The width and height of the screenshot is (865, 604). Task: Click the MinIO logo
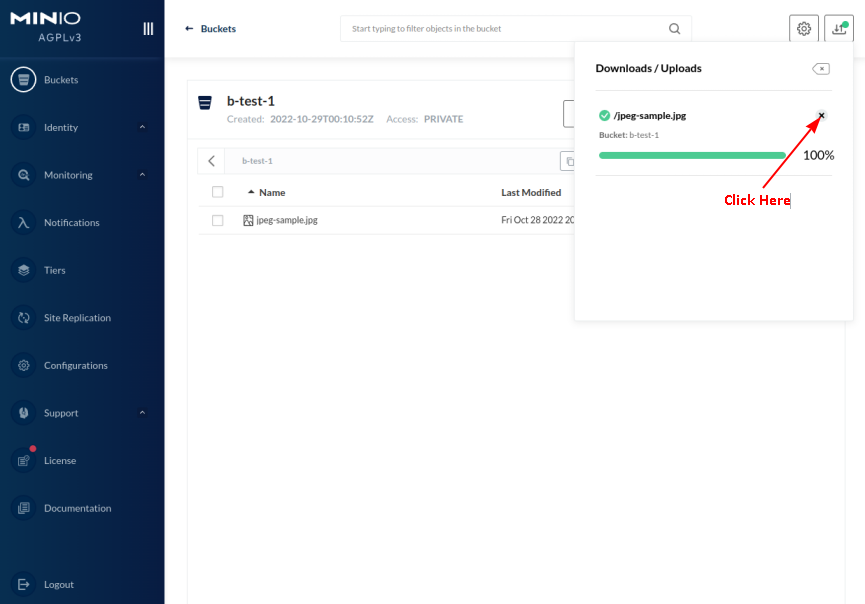46,18
